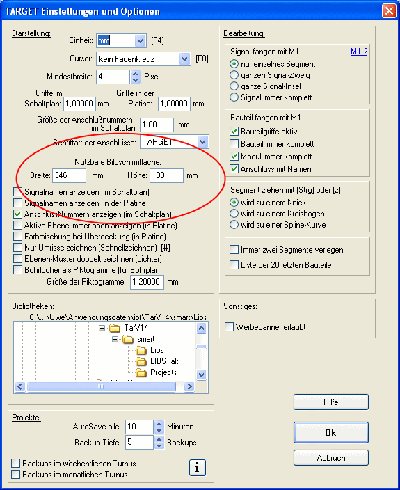Check the 'Werbebanner erlaubt' option

point(229,327)
